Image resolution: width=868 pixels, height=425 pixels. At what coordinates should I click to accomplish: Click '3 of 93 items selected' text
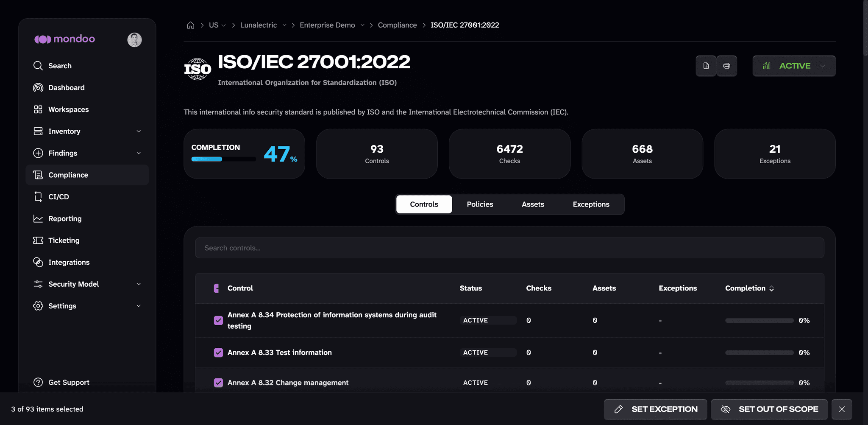click(47, 409)
